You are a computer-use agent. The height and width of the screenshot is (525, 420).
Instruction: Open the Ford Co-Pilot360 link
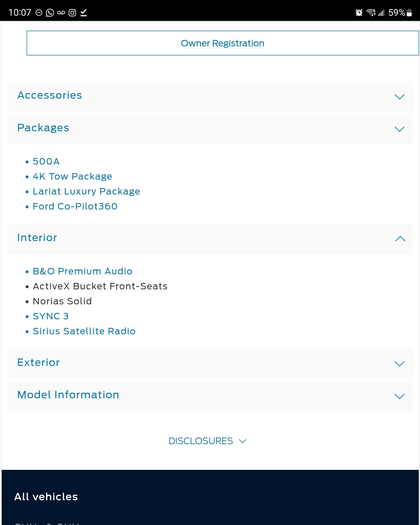(x=75, y=206)
